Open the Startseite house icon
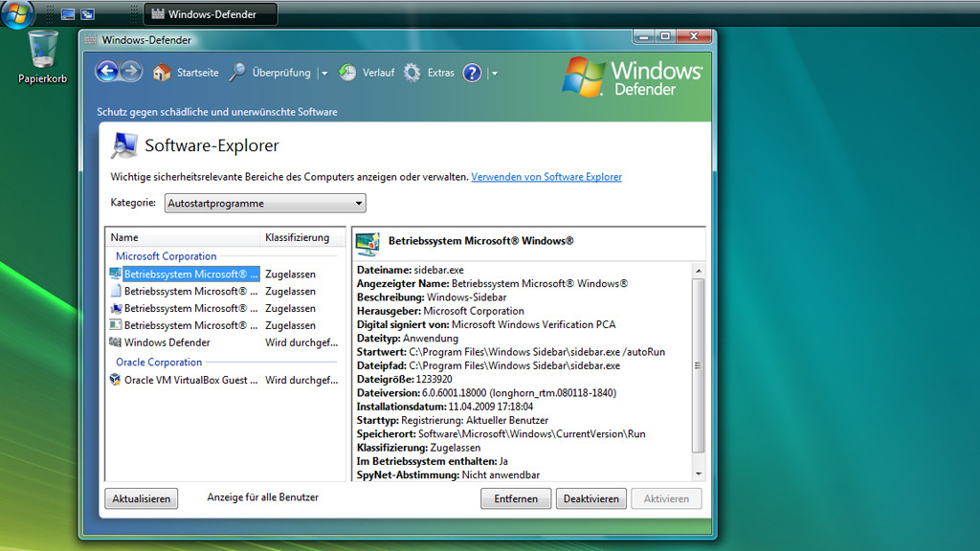Image resolution: width=980 pixels, height=551 pixels. (162, 73)
